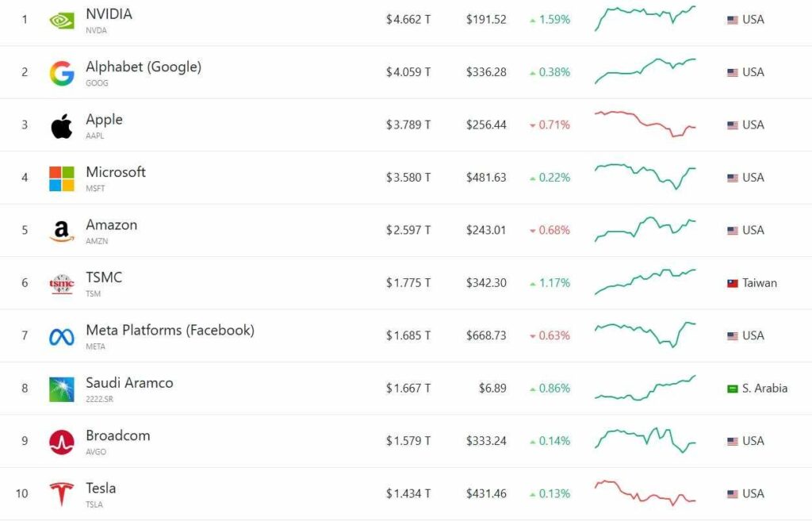Open the Tesla company name link
Viewport: 812px width, 521px height.
click(101, 488)
